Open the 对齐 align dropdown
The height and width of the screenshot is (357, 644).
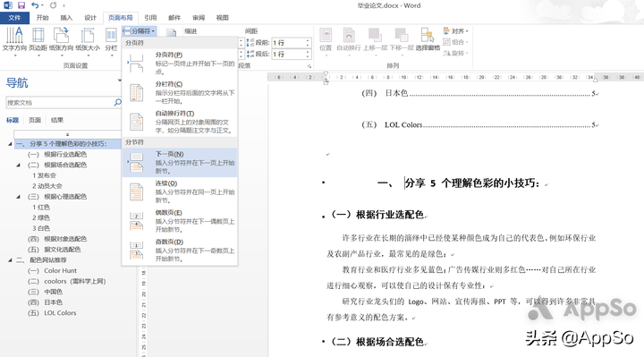[x=455, y=30]
